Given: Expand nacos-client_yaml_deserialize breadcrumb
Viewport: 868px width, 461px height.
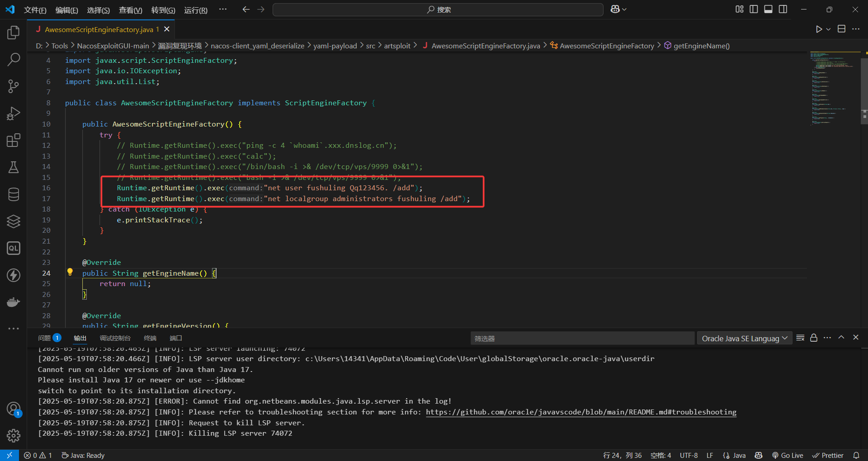Looking at the screenshot, I should [257, 46].
